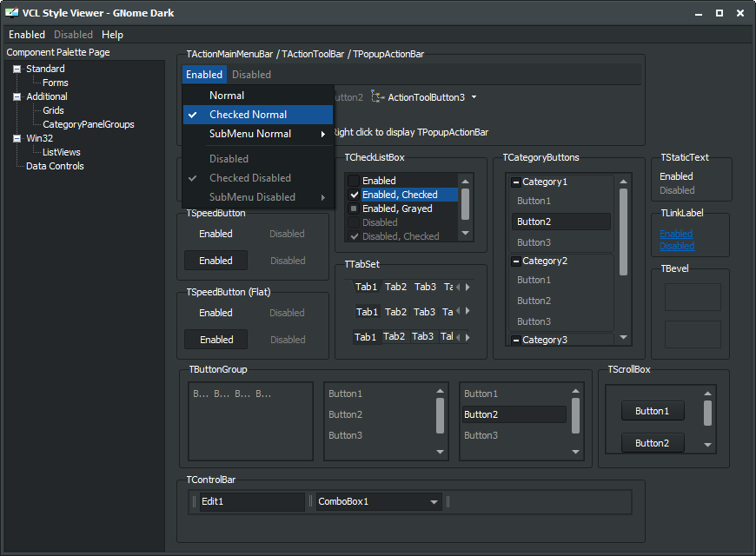This screenshot has height=556, width=756.
Task: Open the Enabled menu in the main menu bar
Action: (27, 35)
